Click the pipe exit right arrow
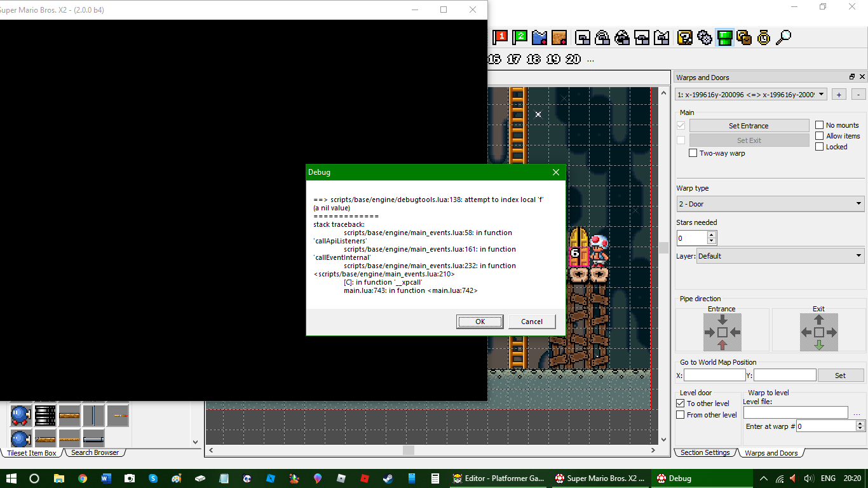The image size is (868, 488). (831, 332)
